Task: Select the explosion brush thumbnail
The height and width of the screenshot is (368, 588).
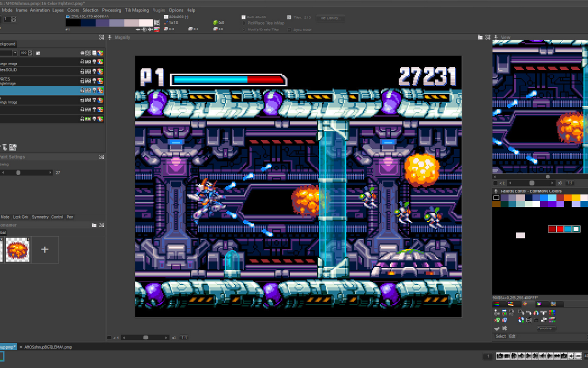Action: pyautogui.click(x=17, y=250)
